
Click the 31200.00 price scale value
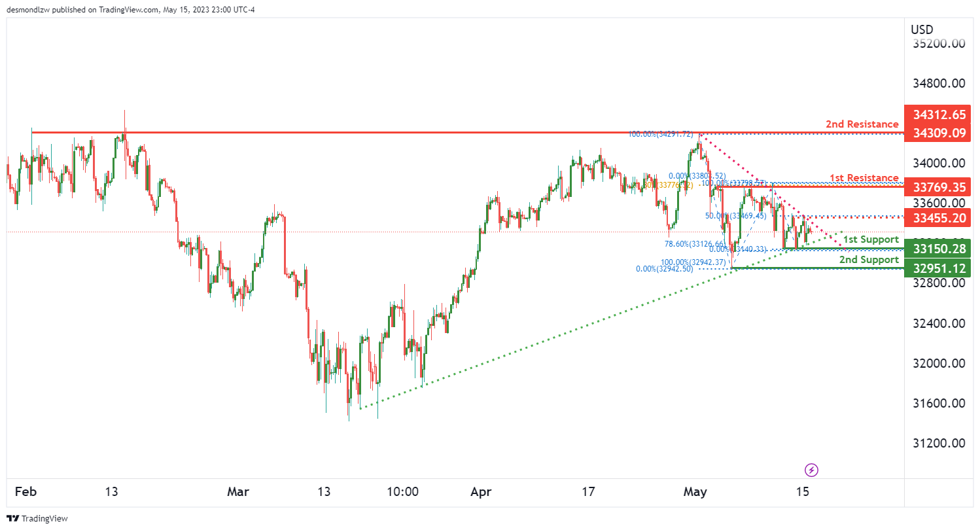tap(939, 443)
